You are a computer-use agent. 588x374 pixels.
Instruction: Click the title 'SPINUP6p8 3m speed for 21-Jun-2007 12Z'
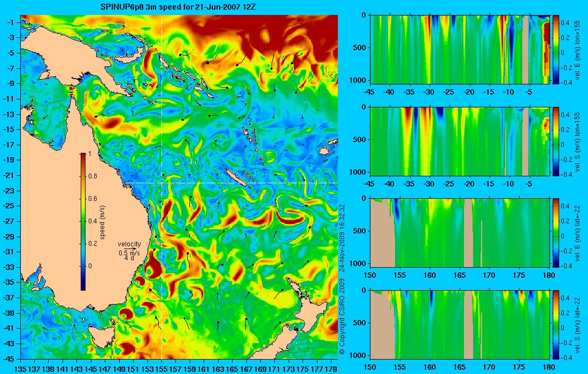tap(178, 6)
